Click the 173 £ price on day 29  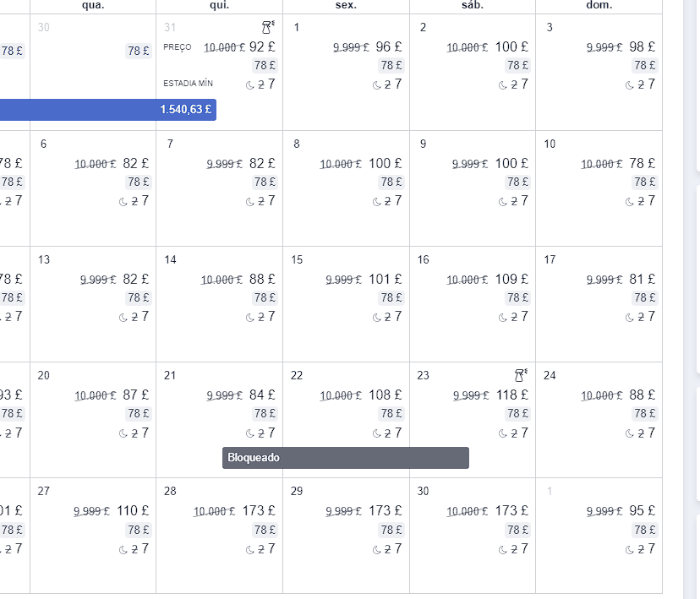coord(386,510)
